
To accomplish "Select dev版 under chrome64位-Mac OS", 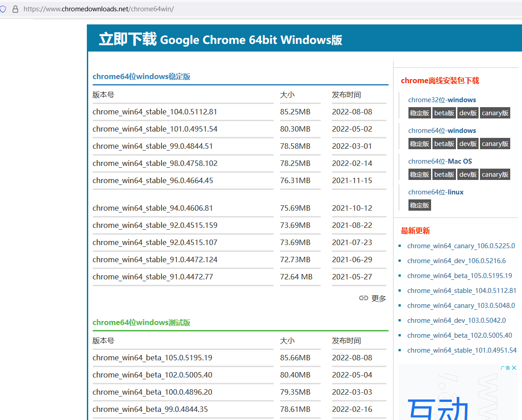I will (468, 175).
